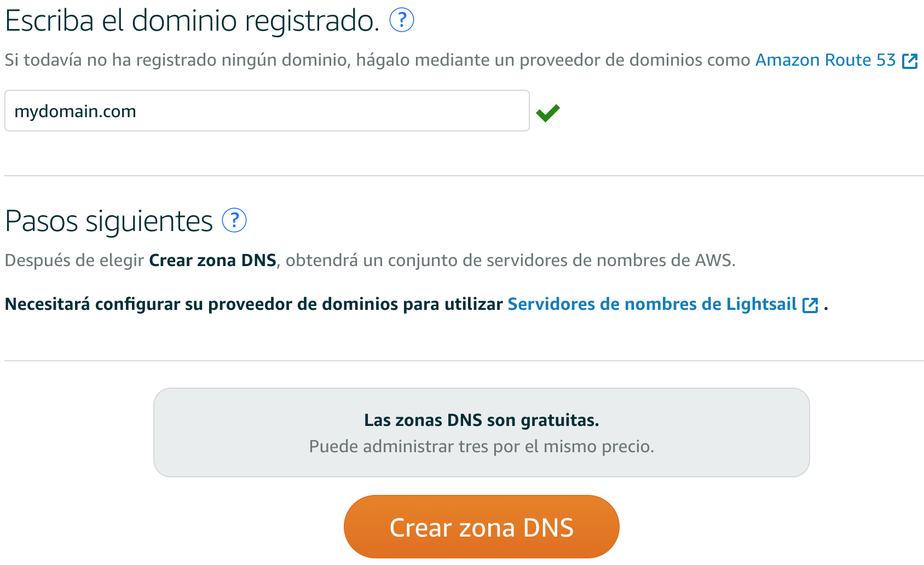Click "proveedor de dominios como" phrase
924x565 pixels.
tap(635, 60)
